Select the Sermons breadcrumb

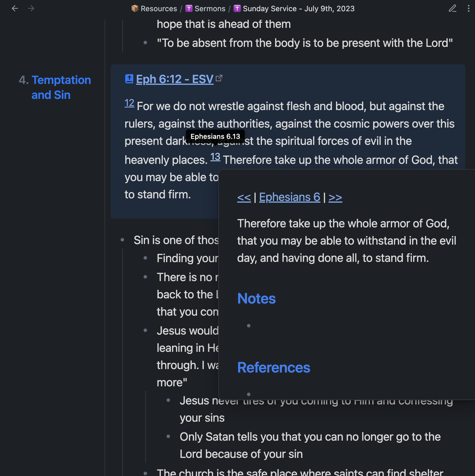(x=210, y=8)
